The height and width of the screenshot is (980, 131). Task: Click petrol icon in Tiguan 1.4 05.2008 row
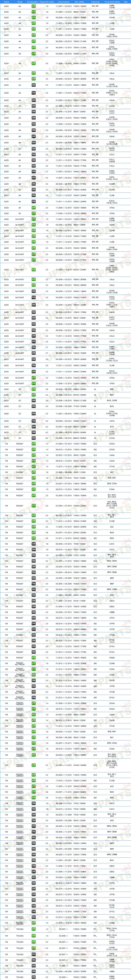click(x=34, y=935)
